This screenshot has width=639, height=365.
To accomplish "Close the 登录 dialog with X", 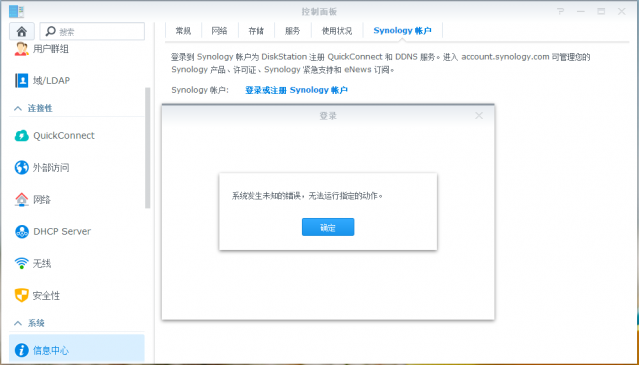I will click(x=479, y=116).
